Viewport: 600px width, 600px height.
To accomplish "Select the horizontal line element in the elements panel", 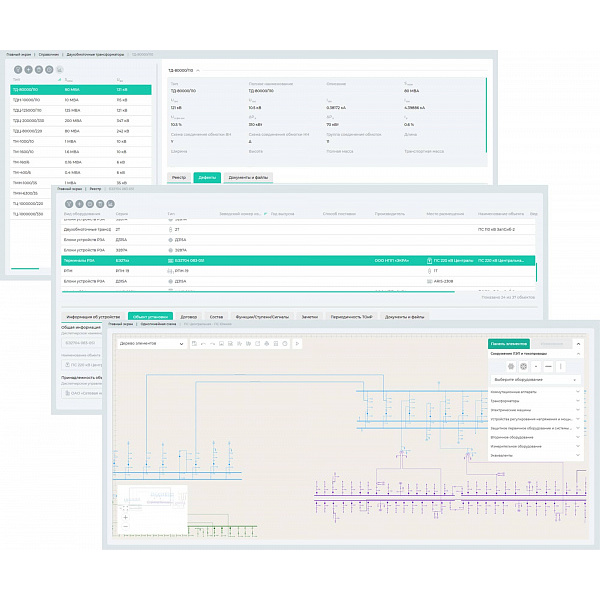I will click(548, 367).
